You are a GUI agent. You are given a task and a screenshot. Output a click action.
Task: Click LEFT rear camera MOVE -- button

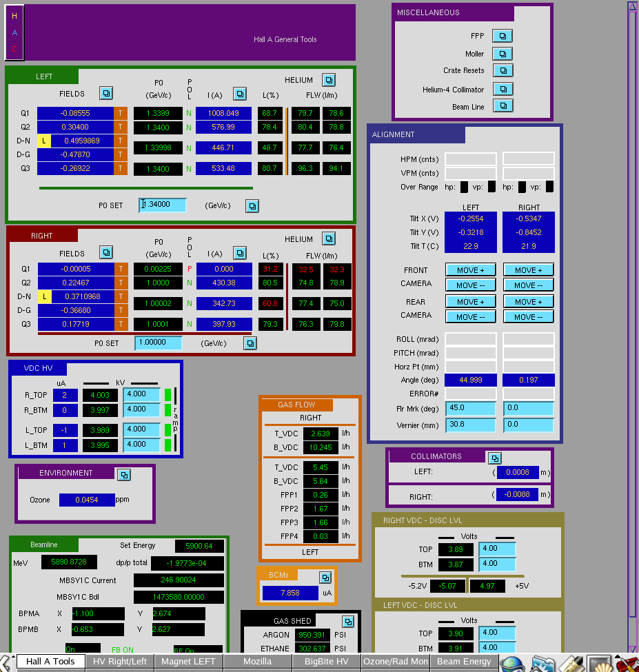pos(471,317)
